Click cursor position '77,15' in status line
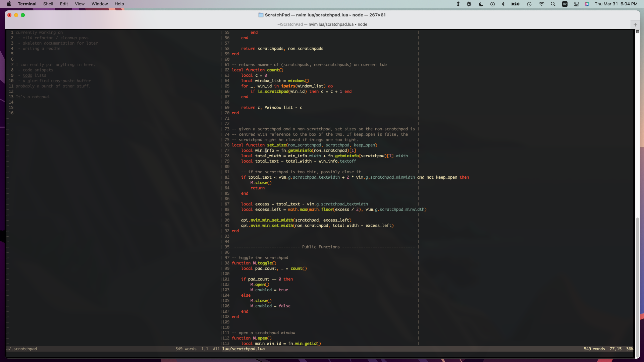Image resolution: width=644 pixels, height=362 pixels. point(615,349)
